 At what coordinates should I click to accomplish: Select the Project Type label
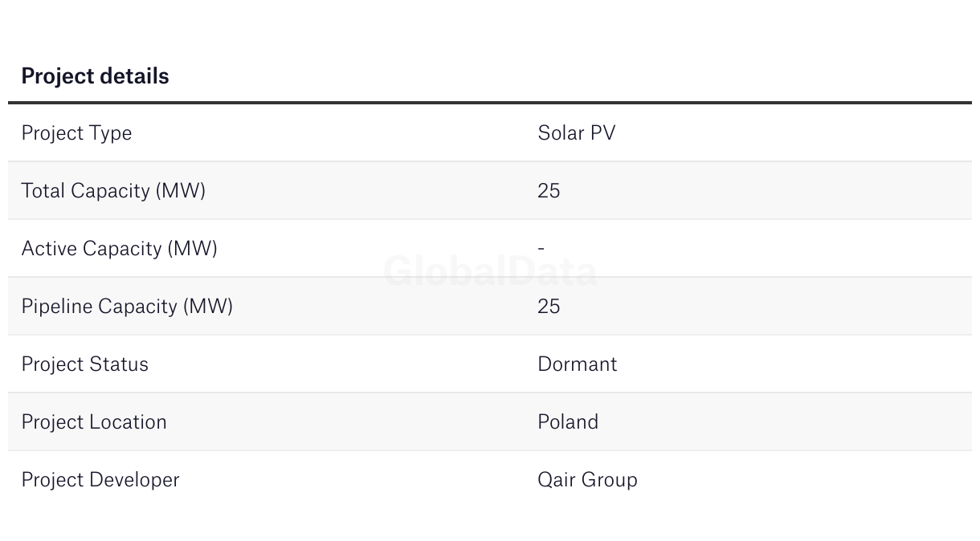(x=76, y=133)
